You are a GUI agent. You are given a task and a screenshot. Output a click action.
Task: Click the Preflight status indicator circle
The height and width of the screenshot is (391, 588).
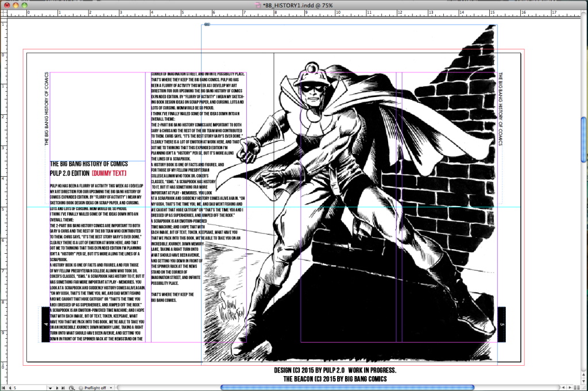80,388
